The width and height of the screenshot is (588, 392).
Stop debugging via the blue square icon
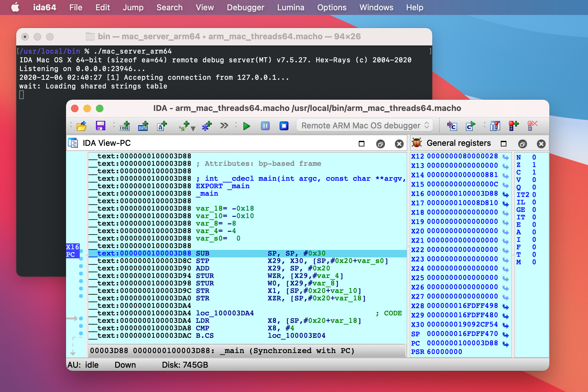coord(284,126)
